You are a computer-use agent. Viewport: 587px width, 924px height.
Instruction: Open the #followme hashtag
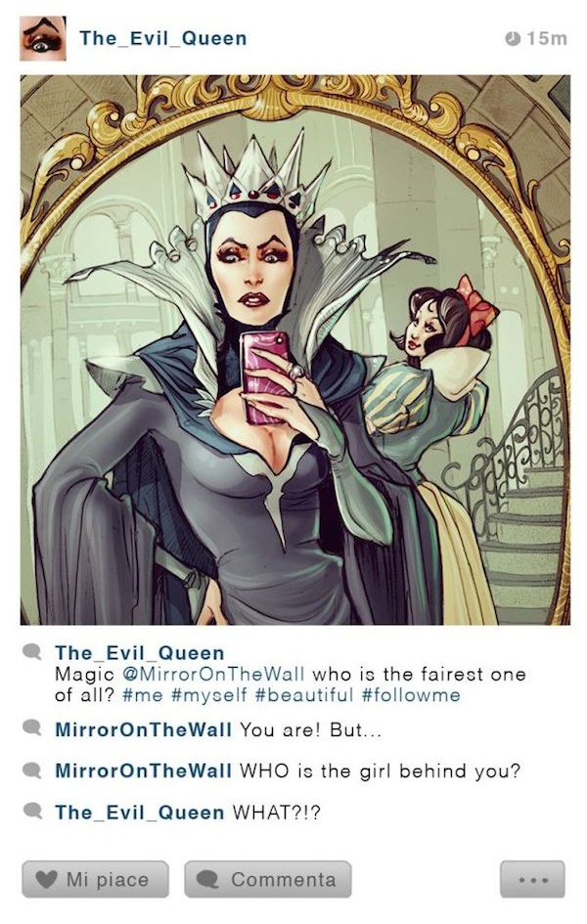(x=410, y=695)
